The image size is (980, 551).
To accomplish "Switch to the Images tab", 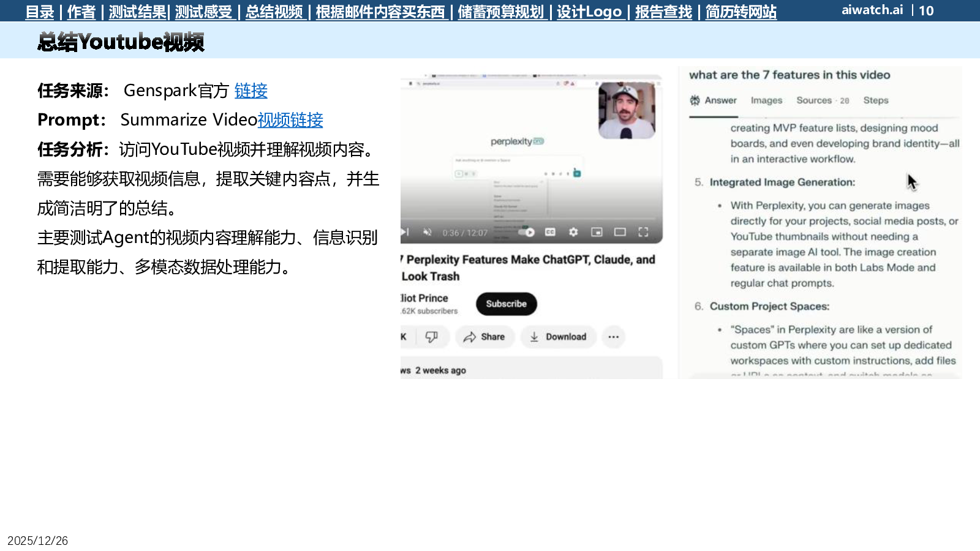I will click(766, 100).
